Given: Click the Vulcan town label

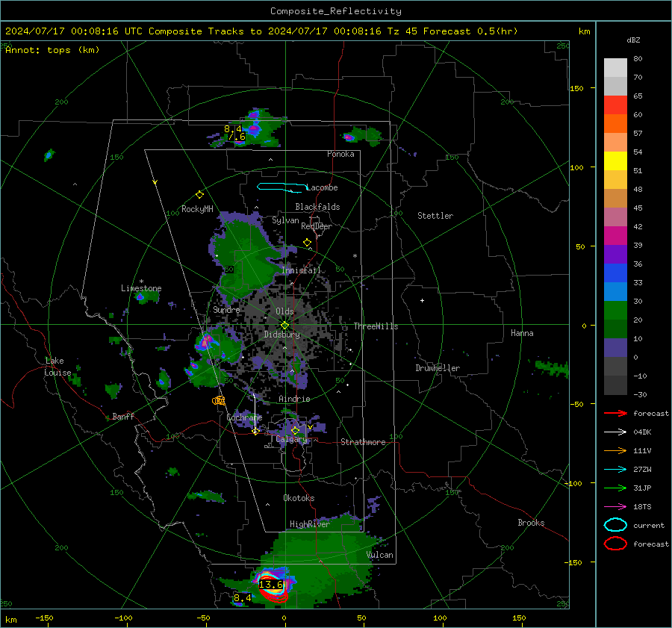Looking at the screenshot, I should pos(380,555).
